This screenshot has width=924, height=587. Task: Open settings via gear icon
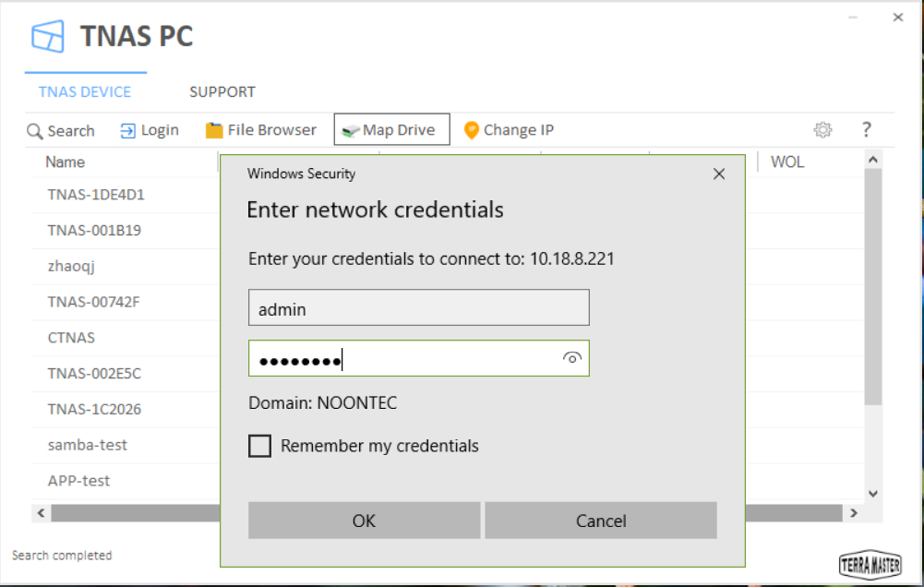tap(822, 130)
